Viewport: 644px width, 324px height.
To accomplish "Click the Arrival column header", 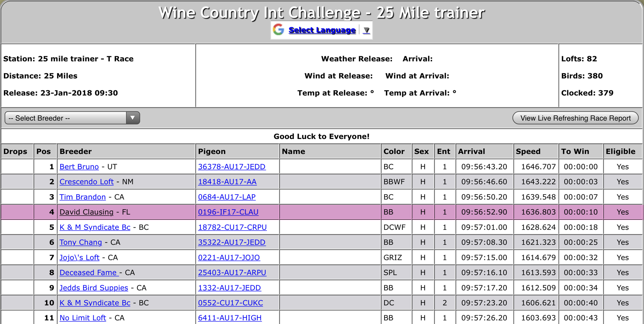I will 471,151.
